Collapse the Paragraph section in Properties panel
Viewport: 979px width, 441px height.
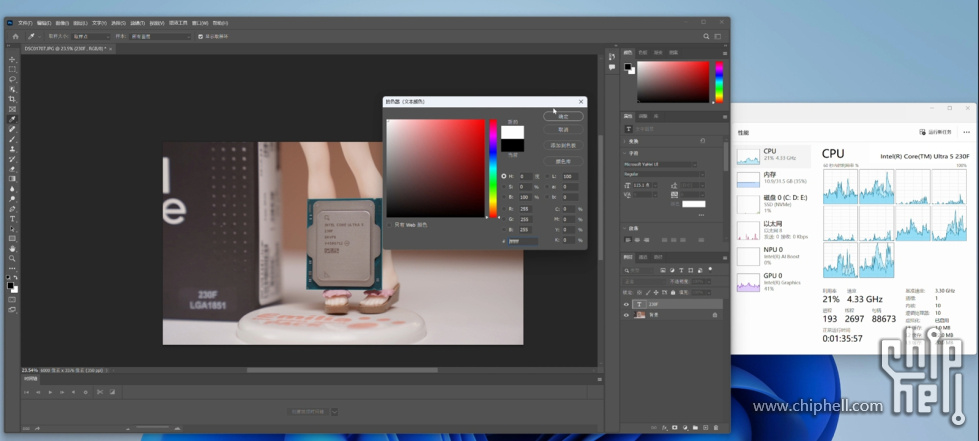coord(626,229)
